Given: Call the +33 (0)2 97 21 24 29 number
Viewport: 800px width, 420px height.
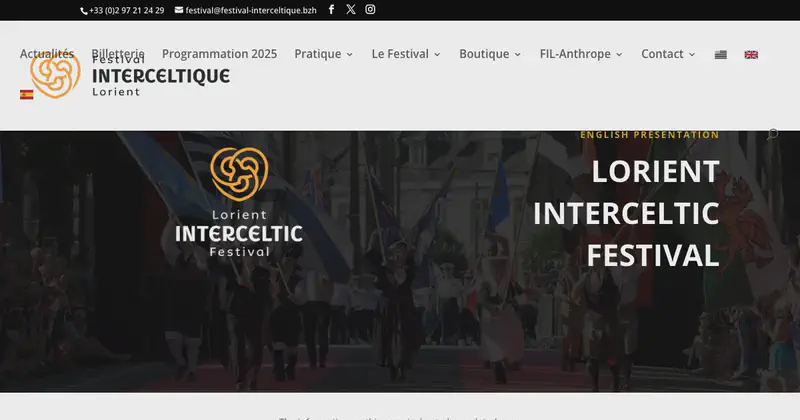Looking at the screenshot, I should [x=127, y=10].
